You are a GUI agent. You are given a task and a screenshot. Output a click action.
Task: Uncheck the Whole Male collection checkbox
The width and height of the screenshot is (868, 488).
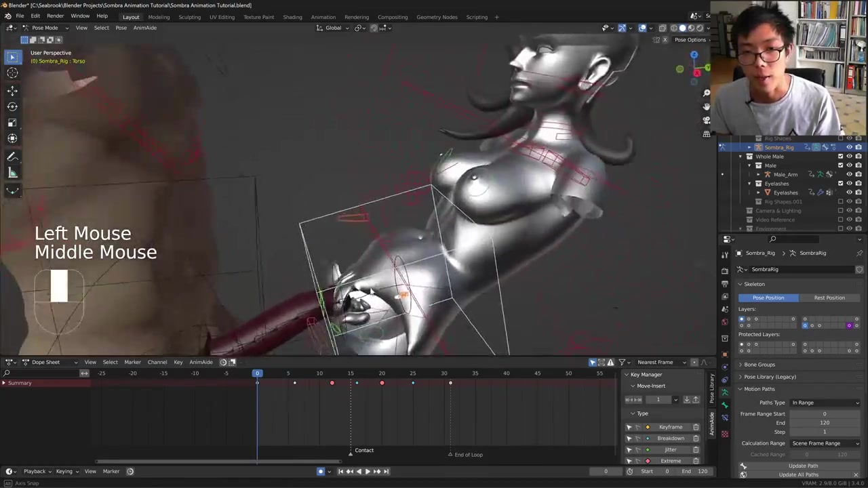(841, 157)
